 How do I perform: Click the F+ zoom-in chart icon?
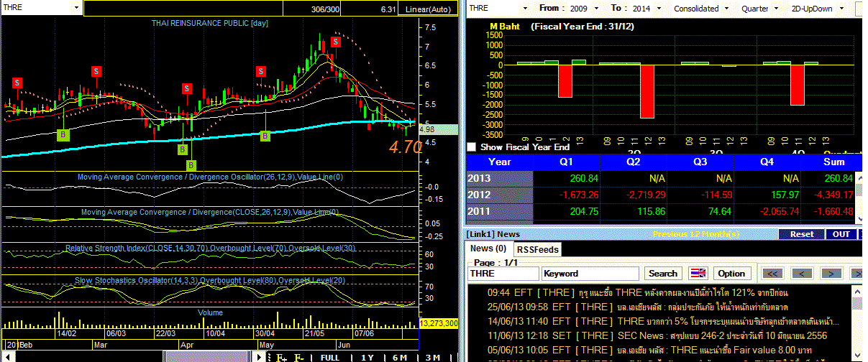click(x=281, y=358)
